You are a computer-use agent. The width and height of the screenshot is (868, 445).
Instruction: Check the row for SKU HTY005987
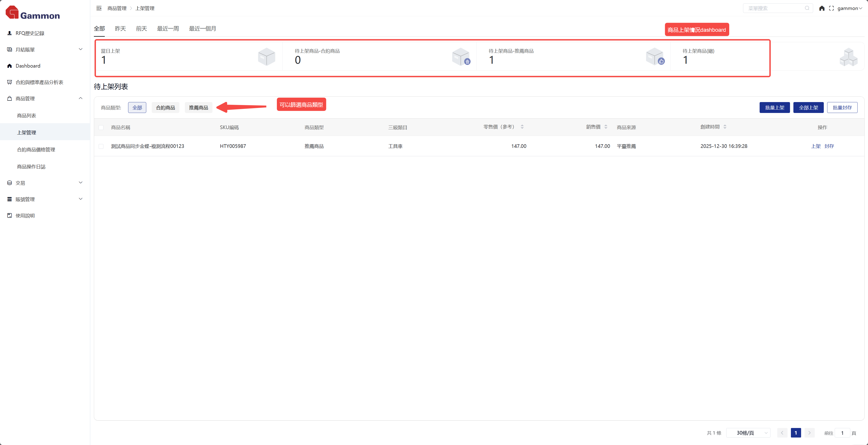(x=101, y=146)
